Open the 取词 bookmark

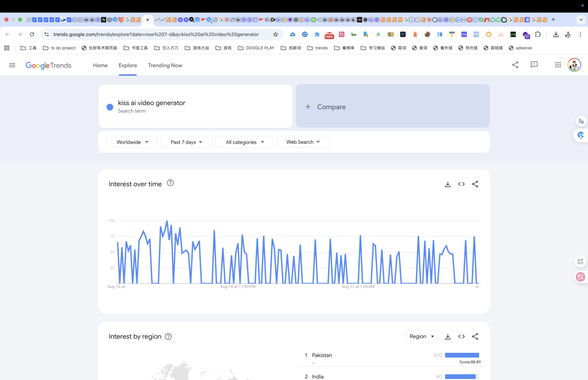(x=399, y=48)
